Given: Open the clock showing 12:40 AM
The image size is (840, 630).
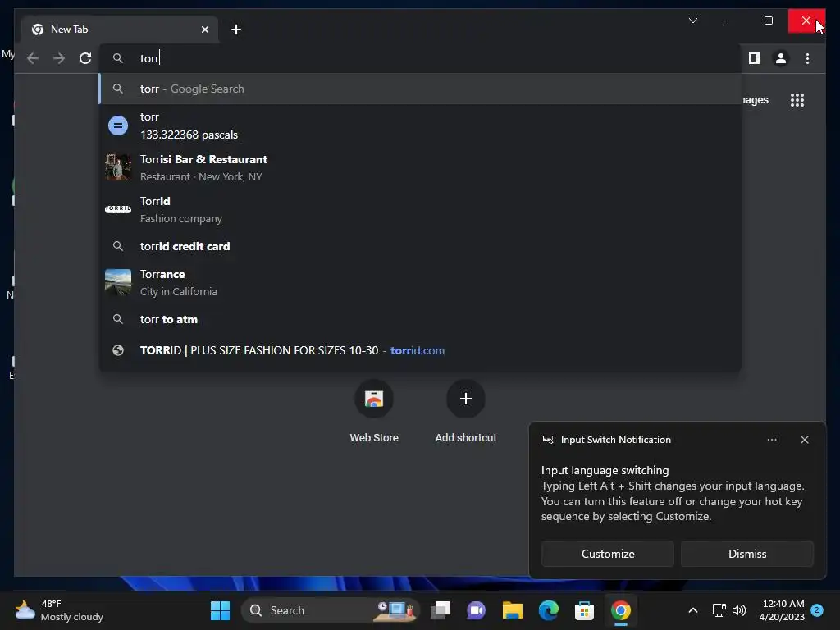Looking at the screenshot, I should 782,610.
